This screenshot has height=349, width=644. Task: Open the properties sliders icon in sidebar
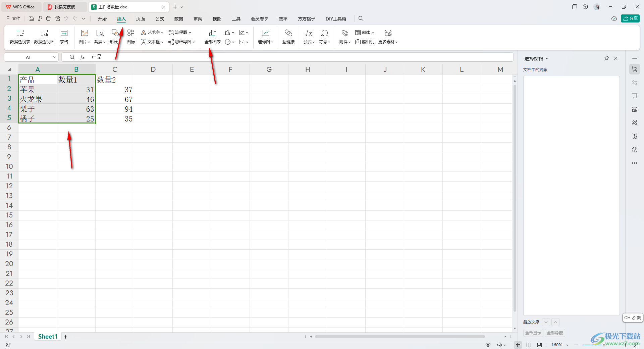635,83
